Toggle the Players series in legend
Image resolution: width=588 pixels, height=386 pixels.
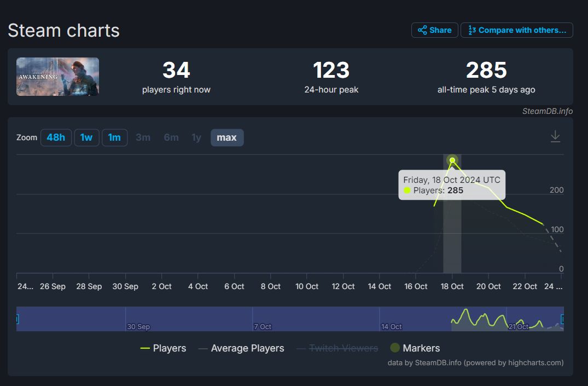[163, 348]
